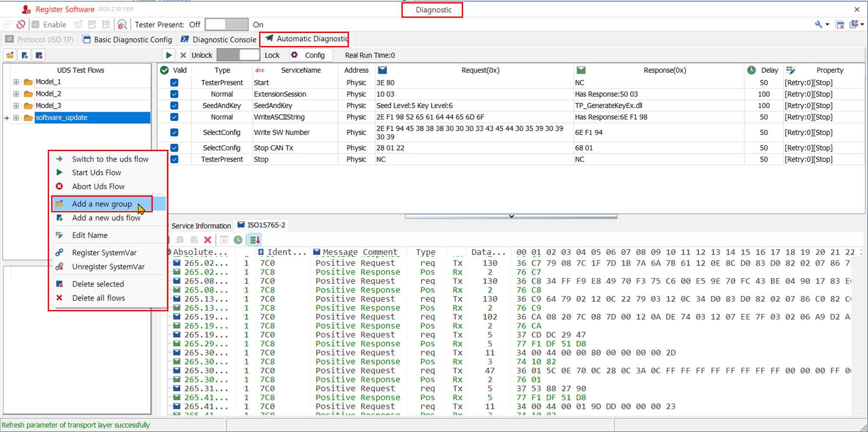Viewport: 868px width, 432px height.
Task: Choose 'Switch to the uds flow' menu item
Action: 108,159
